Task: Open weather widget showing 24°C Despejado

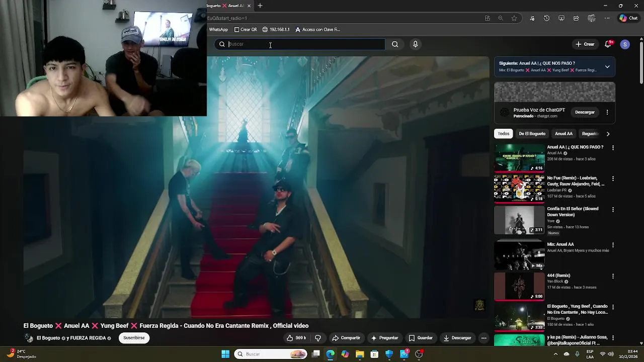Action: click(x=20, y=354)
